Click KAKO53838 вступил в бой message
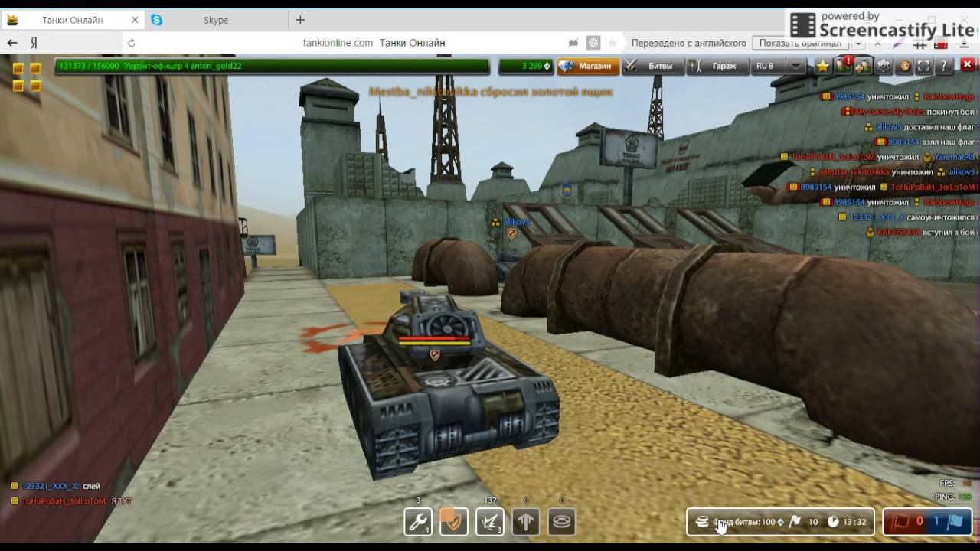The height and width of the screenshot is (551, 980). click(x=922, y=232)
